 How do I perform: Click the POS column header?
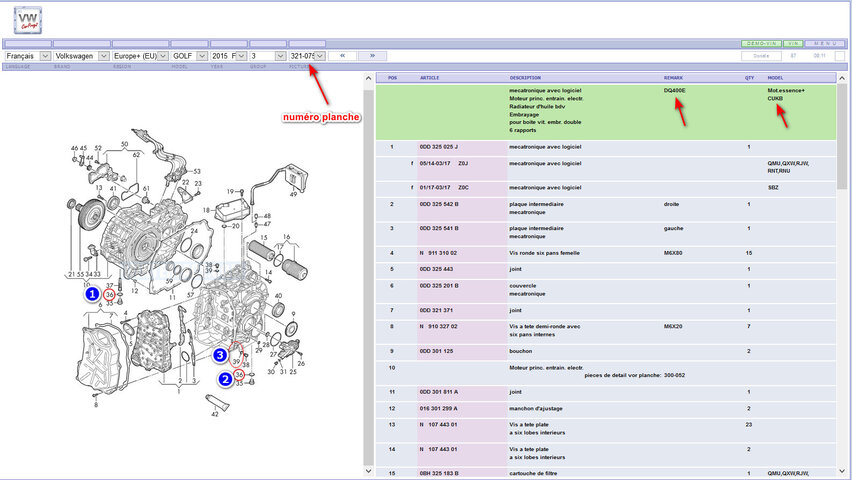tap(392, 78)
